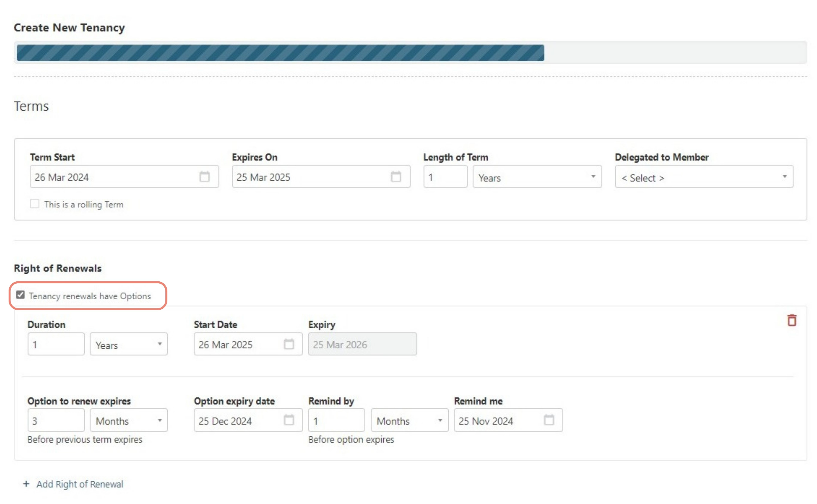Open the Remind me calendar icon

point(549,420)
